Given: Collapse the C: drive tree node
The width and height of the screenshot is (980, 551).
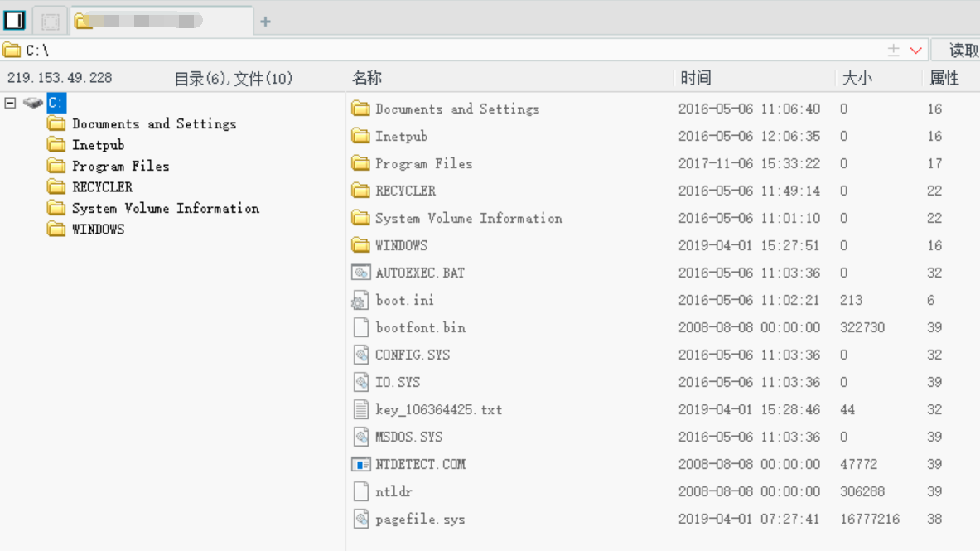Looking at the screenshot, I should (11, 103).
